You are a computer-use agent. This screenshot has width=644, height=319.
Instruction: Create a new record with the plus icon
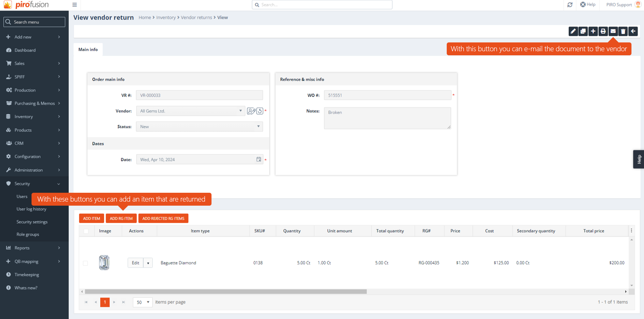[593, 31]
